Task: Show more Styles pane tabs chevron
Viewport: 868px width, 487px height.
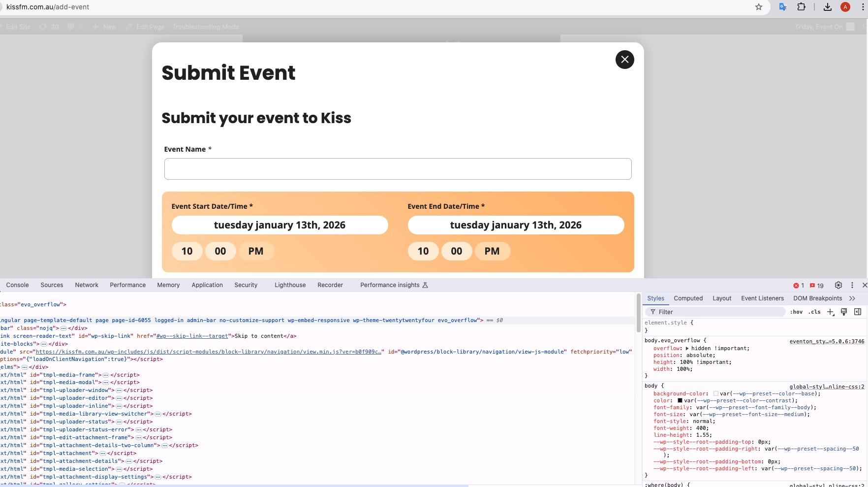Action: 852,298
